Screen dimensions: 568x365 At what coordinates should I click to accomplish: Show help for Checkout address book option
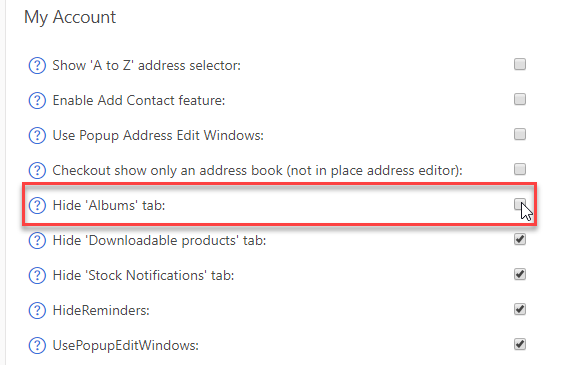pyautogui.click(x=37, y=171)
